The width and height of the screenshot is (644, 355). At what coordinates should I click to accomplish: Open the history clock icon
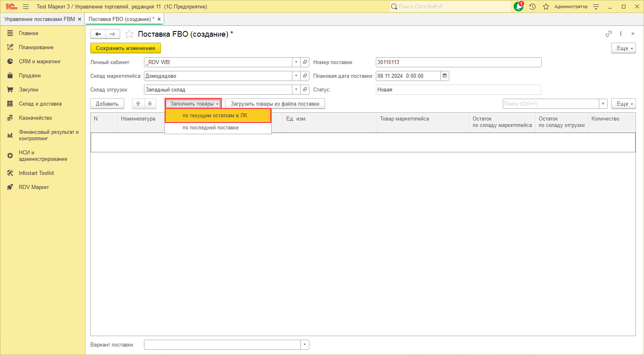click(x=532, y=6)
